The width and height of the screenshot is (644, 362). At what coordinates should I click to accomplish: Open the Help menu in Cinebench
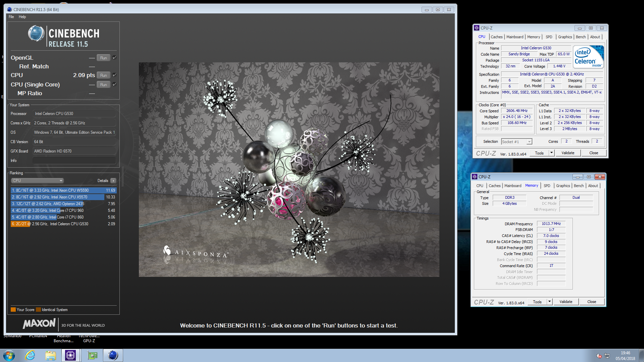[22, 17]
